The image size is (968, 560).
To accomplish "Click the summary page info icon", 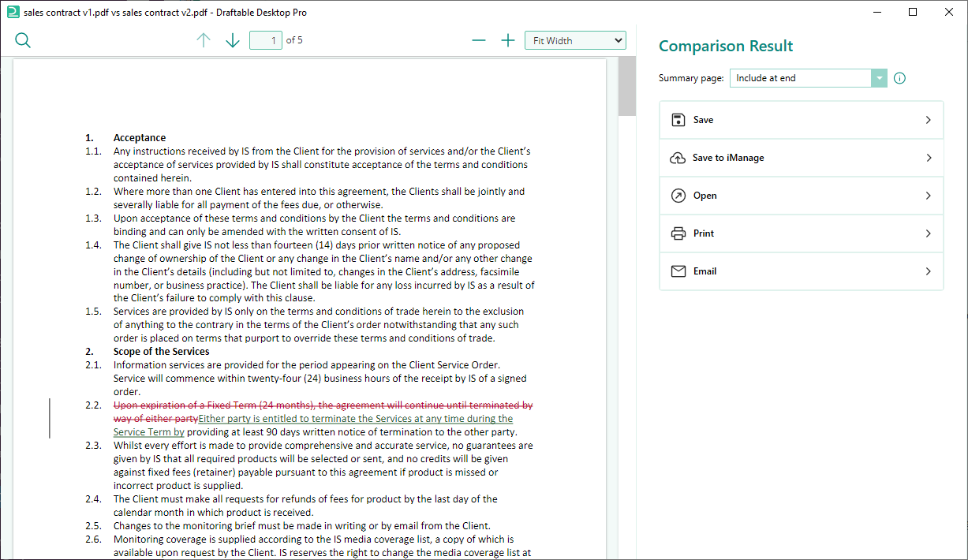I will tap(899, 78).
